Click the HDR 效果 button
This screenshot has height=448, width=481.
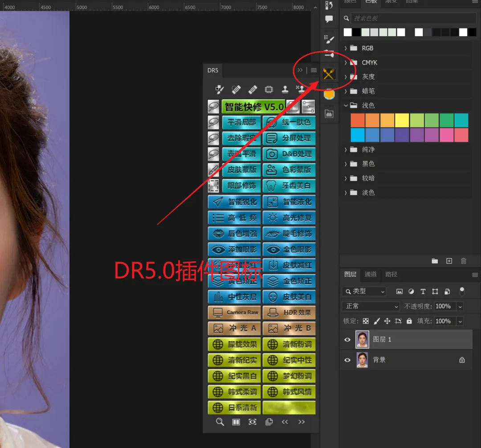[x=289, y=312]
